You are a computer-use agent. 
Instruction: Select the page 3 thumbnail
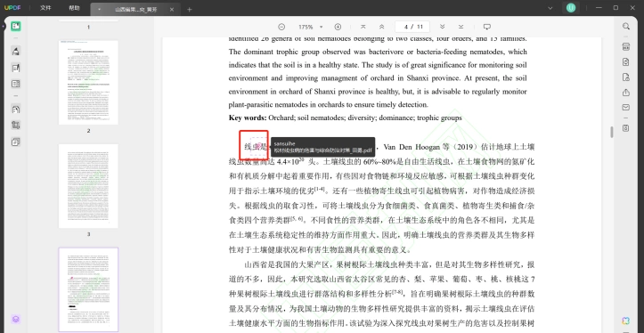coord(88,186)
